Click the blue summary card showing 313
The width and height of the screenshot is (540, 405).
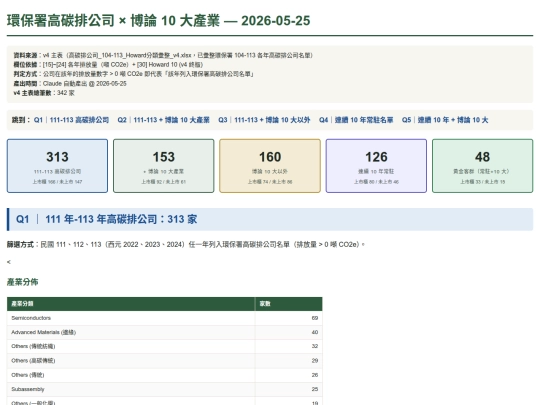point(57,166)
